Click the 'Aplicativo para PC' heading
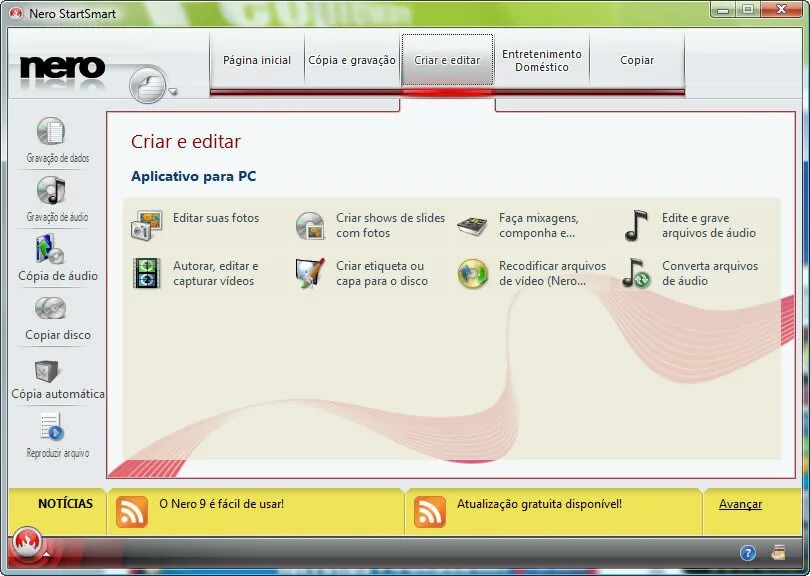810x576 pixels. pos(194,176)
